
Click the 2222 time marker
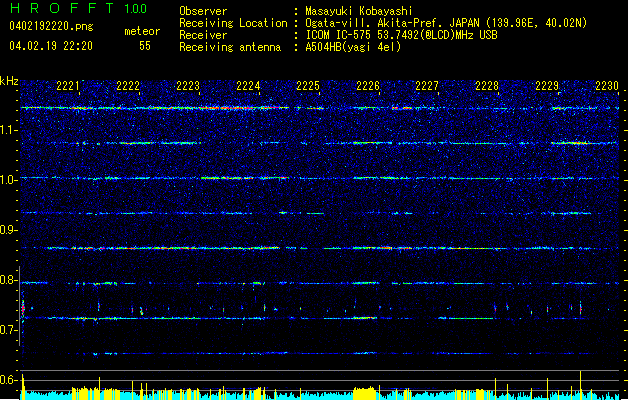[x=128, y=86]
